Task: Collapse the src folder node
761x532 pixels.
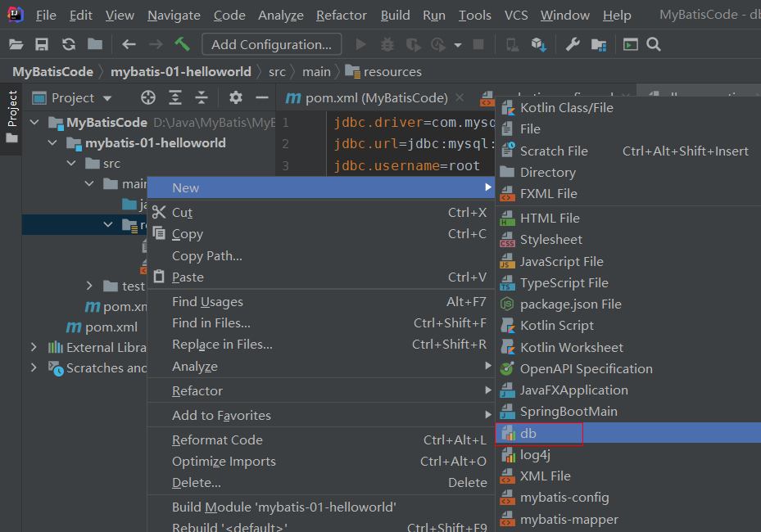Action: (71, 164)
